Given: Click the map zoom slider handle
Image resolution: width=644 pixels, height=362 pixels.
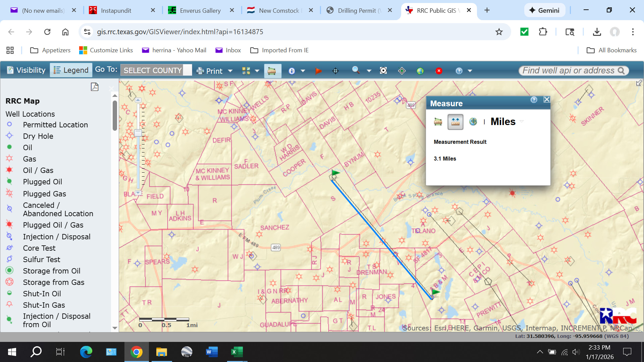Looking at the screenshot, I should tap(138, 133).
